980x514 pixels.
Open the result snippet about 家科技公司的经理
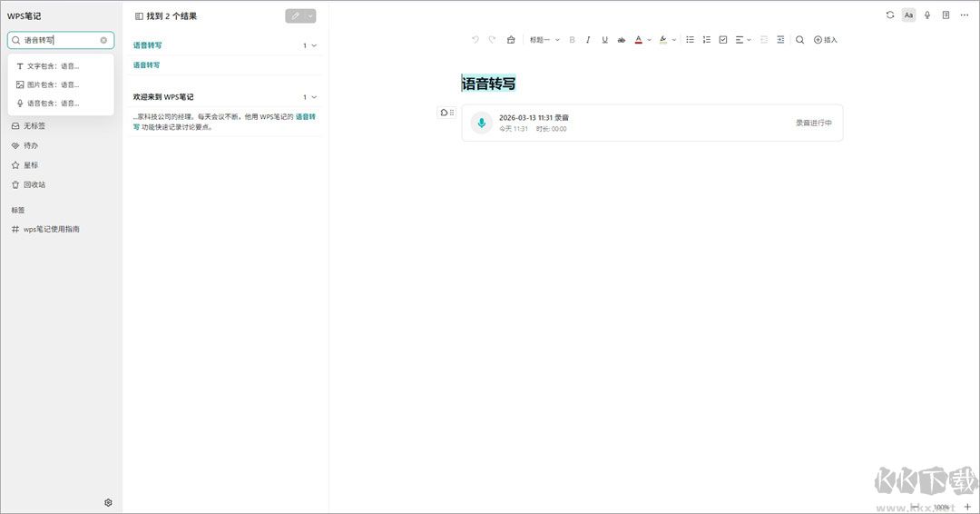[x=224, y=122]
